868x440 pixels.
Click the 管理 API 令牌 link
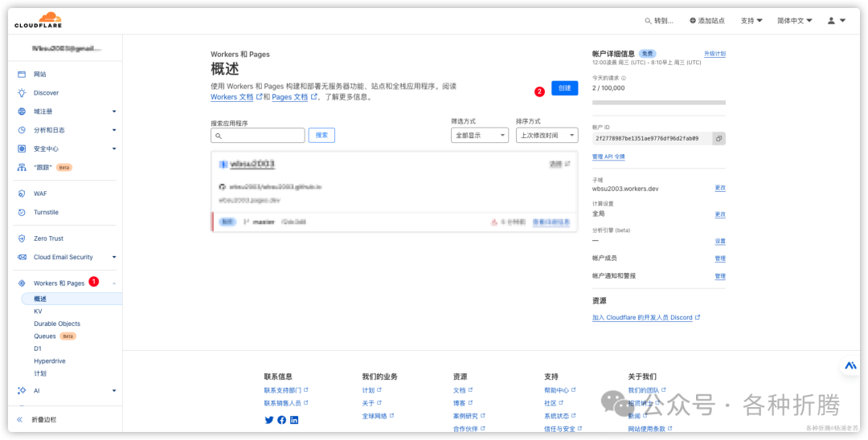click(x=608, y=157)
